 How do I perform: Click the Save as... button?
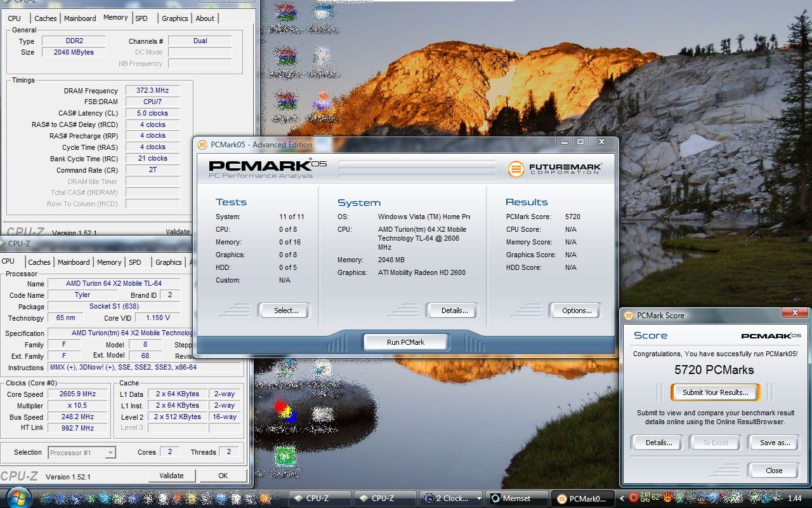pyautogui.click(x=775, y=443)
